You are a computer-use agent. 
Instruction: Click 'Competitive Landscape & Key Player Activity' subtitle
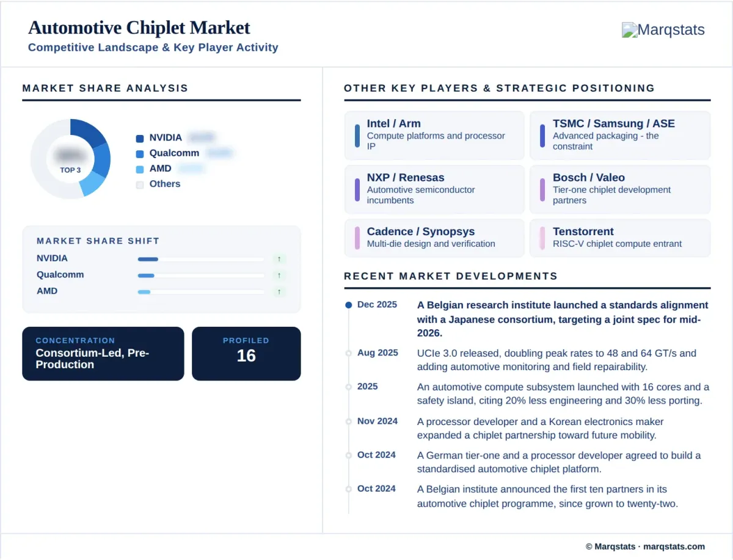[153, 47]
